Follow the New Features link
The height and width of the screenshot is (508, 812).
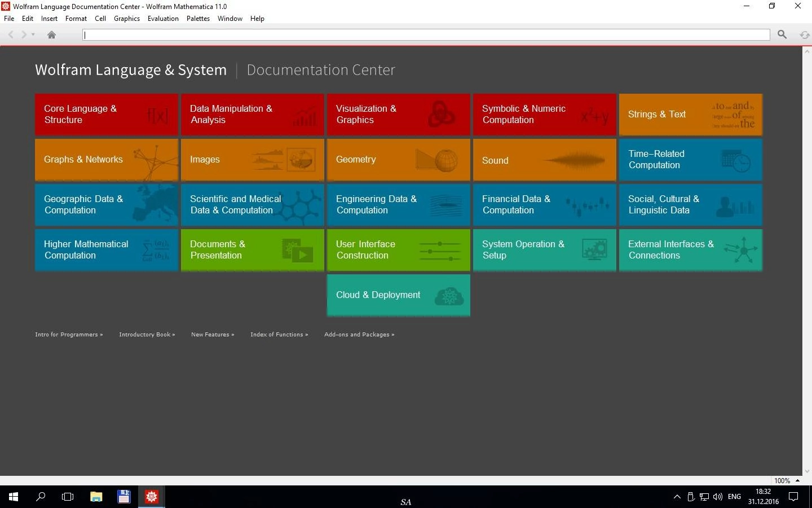click(213, 335)
